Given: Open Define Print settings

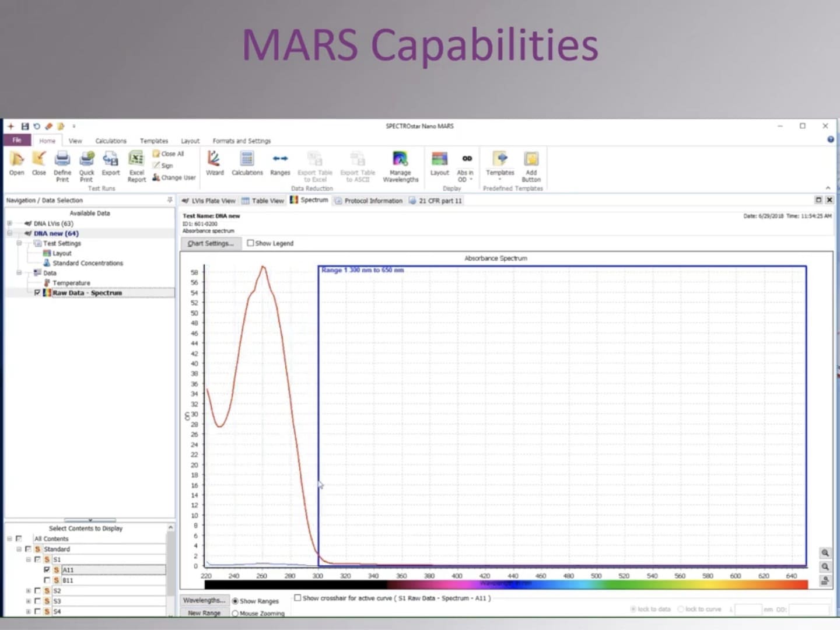Looking at the screenshot, I should [x=62, y=166].
